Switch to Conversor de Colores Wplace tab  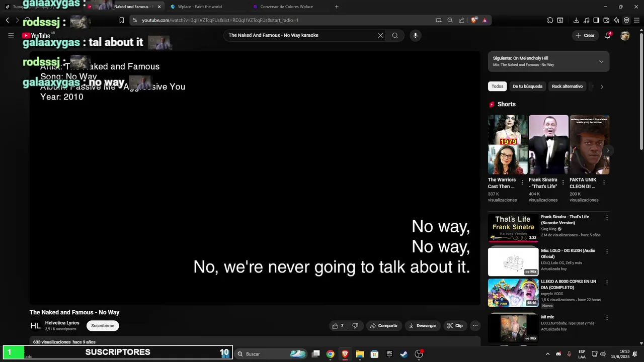286,7
